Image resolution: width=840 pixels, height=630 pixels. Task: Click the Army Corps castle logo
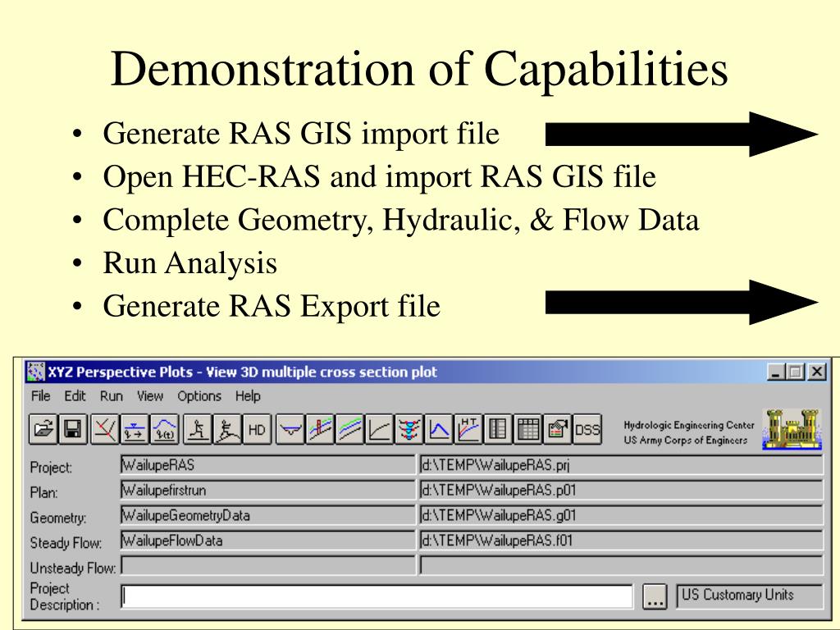[792, 429]
